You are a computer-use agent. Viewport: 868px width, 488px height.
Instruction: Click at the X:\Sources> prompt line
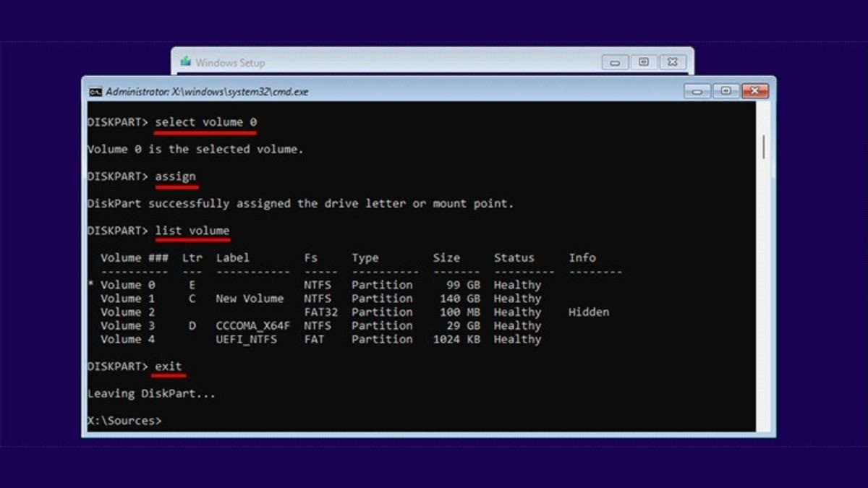coord(124,420)
